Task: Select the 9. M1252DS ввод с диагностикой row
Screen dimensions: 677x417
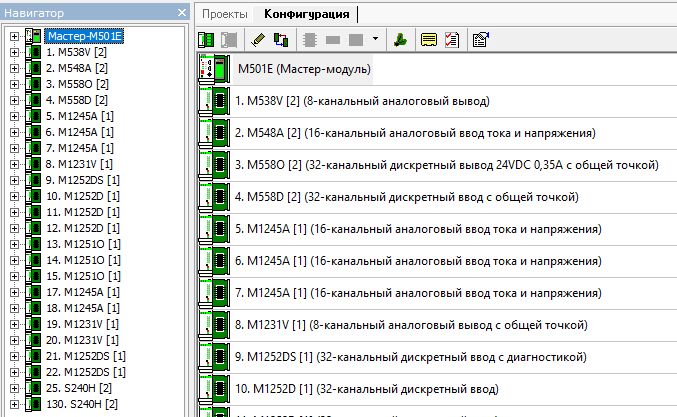Action: coord(436,357)
